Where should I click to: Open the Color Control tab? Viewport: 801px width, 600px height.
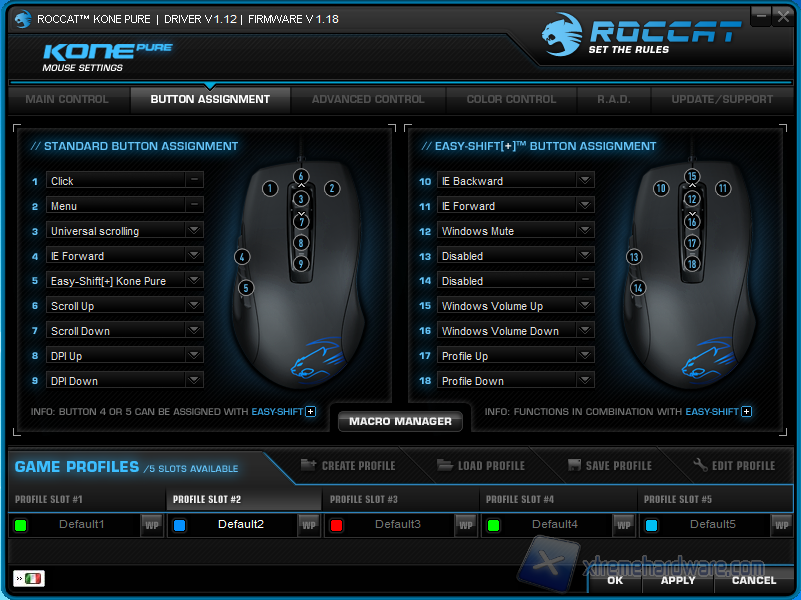click(x=511, y=99)
